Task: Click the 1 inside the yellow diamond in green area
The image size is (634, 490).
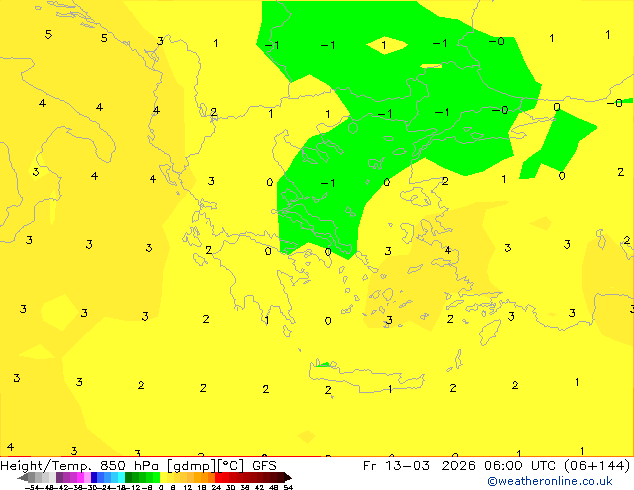Action: (384, 45)
